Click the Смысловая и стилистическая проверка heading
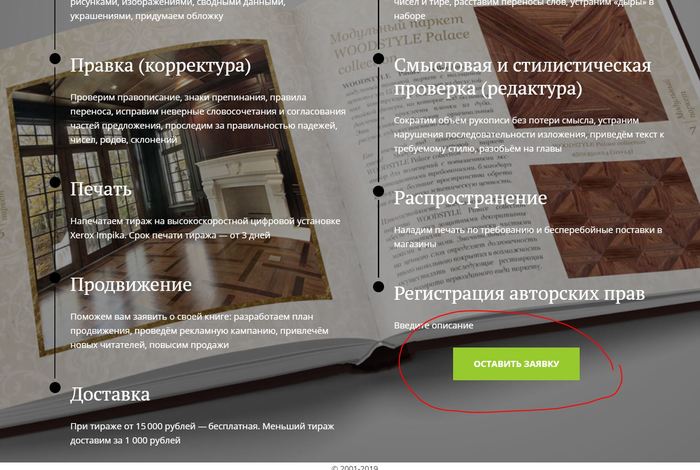This screenshot has height=470, width=700. point(522,77)
